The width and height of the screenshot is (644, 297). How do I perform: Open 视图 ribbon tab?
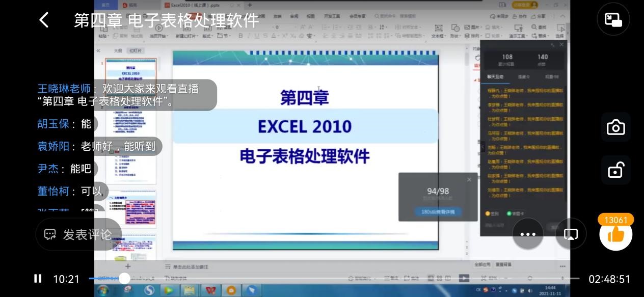tap(310, 16)
